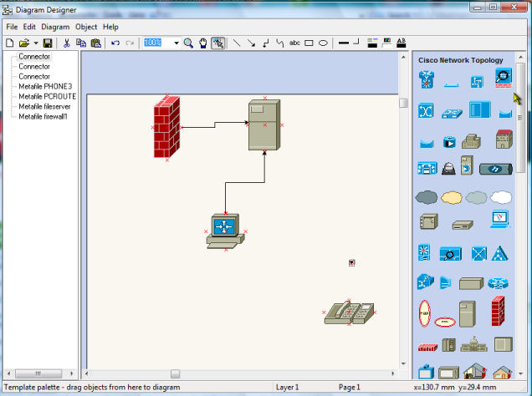Click the Save diskette icon
Image resolution: width=532 pixels, height=396 pixels.
coord(48,43)
